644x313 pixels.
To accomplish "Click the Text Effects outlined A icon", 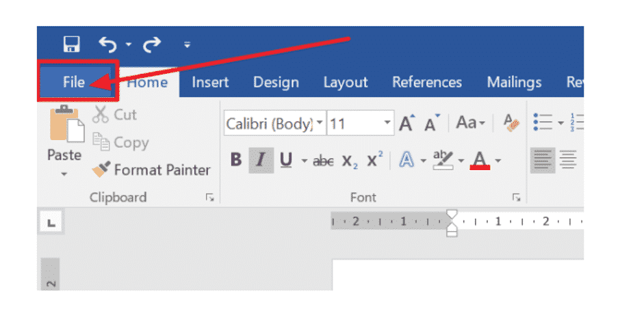I will (x=407, y=161).
